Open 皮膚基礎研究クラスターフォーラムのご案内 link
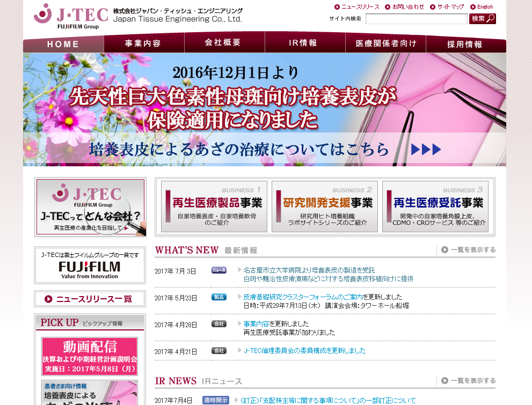 point(303,297)
